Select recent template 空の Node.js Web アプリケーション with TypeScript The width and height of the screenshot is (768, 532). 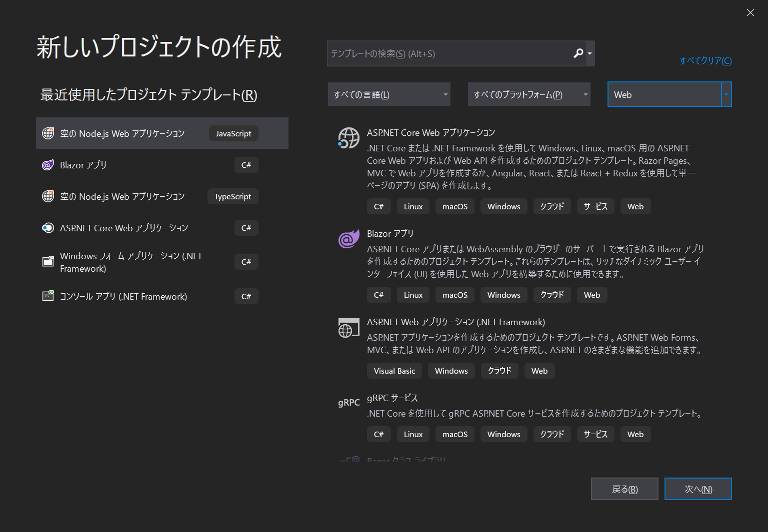coord(162,196)
